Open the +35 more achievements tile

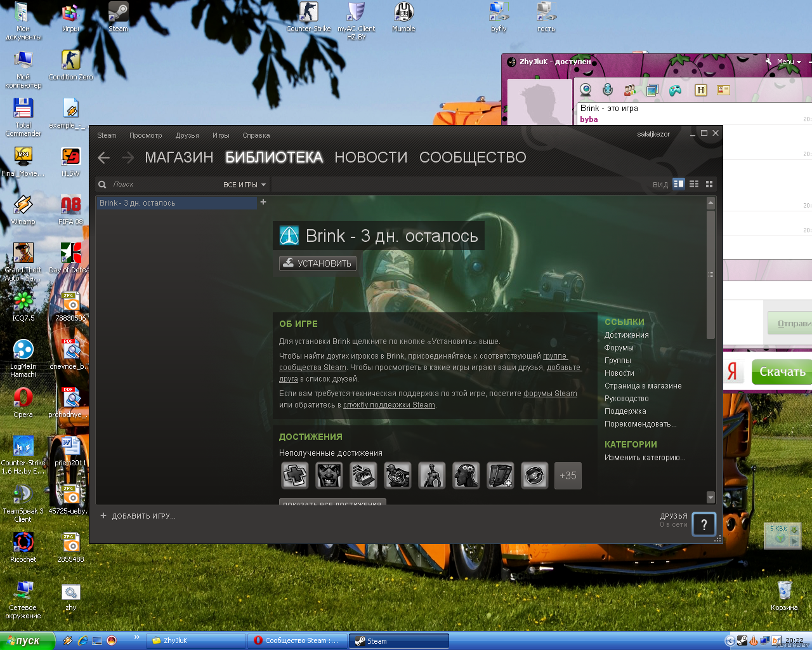[568, 475]
